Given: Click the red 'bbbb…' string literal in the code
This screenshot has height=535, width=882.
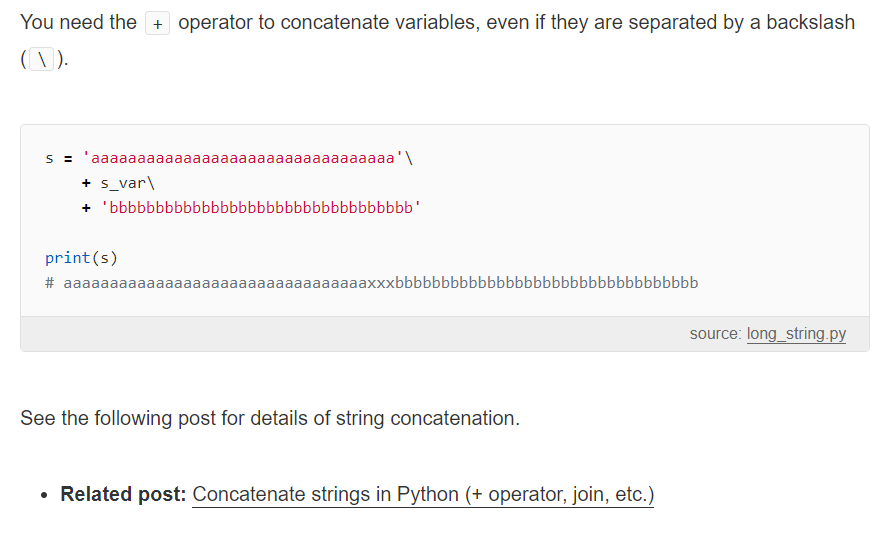Looking at the screenshot, I should coord(261,208).
